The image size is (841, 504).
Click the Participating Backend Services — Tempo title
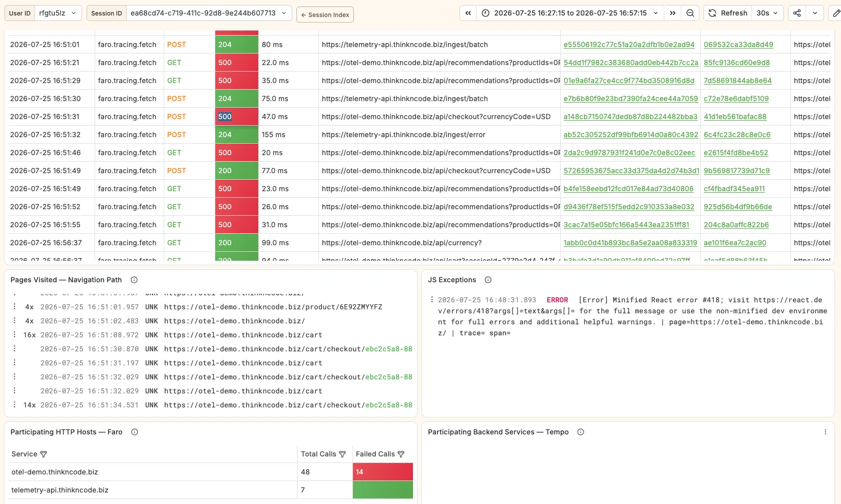click(x=498, y=432)
